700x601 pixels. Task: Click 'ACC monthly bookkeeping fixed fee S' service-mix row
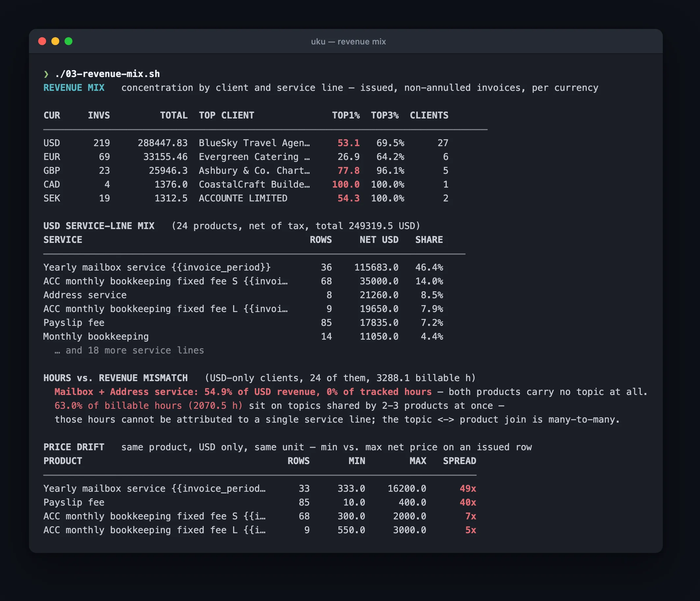tap(166, 281)
